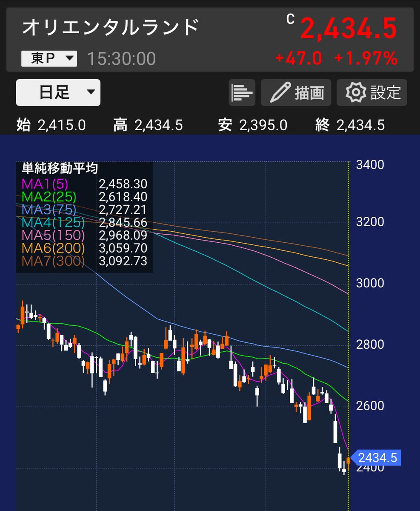This screenshot has width=420, height=511.
Task: Click the 単純移動平均 legend title
Action: point(60,169)
